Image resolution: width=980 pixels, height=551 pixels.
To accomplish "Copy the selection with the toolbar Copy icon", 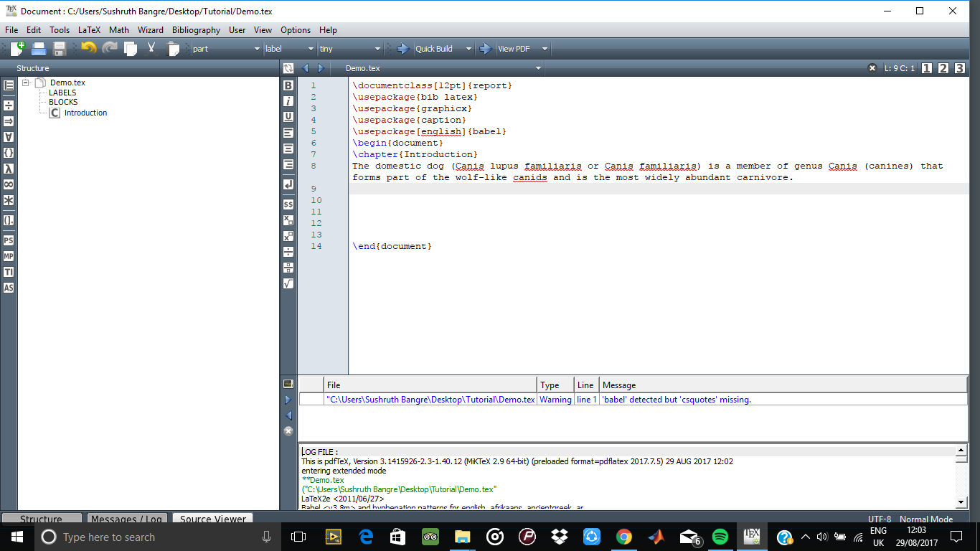I will coord(131,49).
